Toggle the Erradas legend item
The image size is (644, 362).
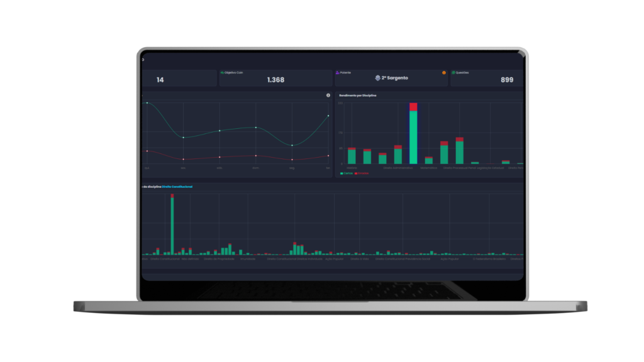click(x=362, y=173)
